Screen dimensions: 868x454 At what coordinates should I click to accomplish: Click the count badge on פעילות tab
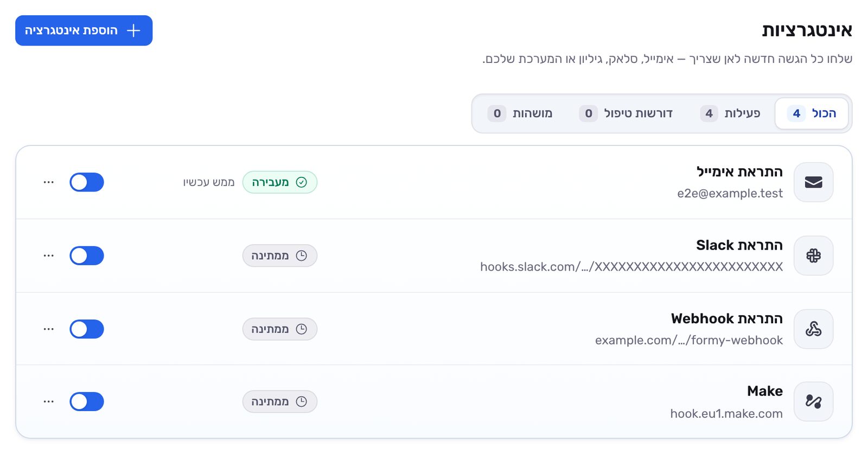[709, 113]
